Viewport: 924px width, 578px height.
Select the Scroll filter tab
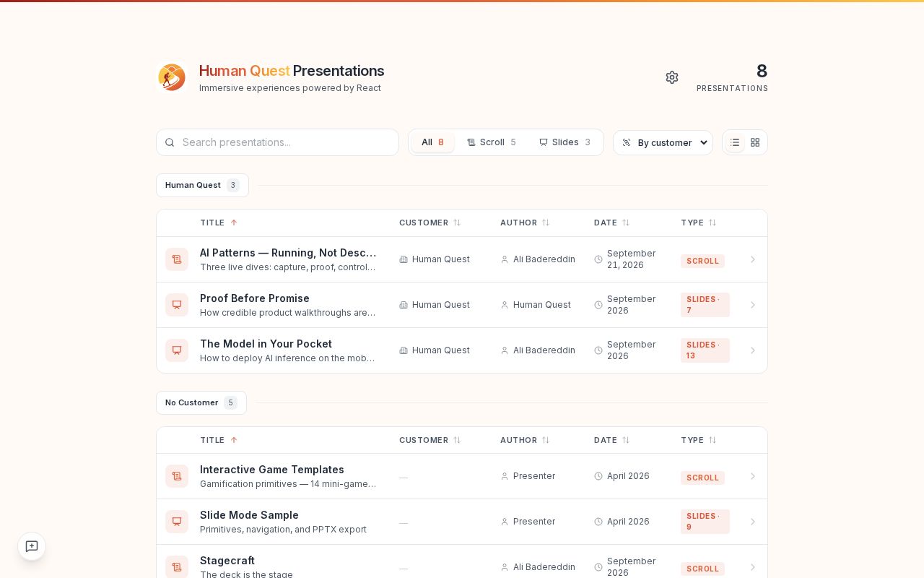(x=492, y=142)
